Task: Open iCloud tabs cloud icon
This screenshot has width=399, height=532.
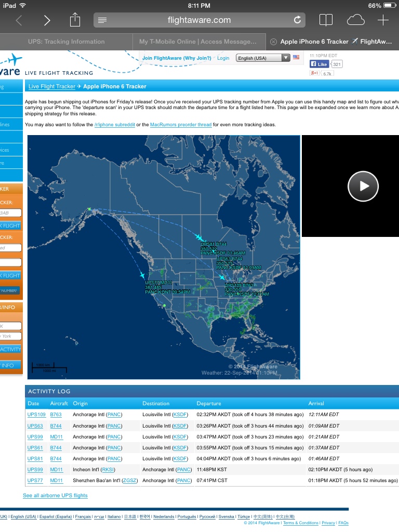Action: 355,20
